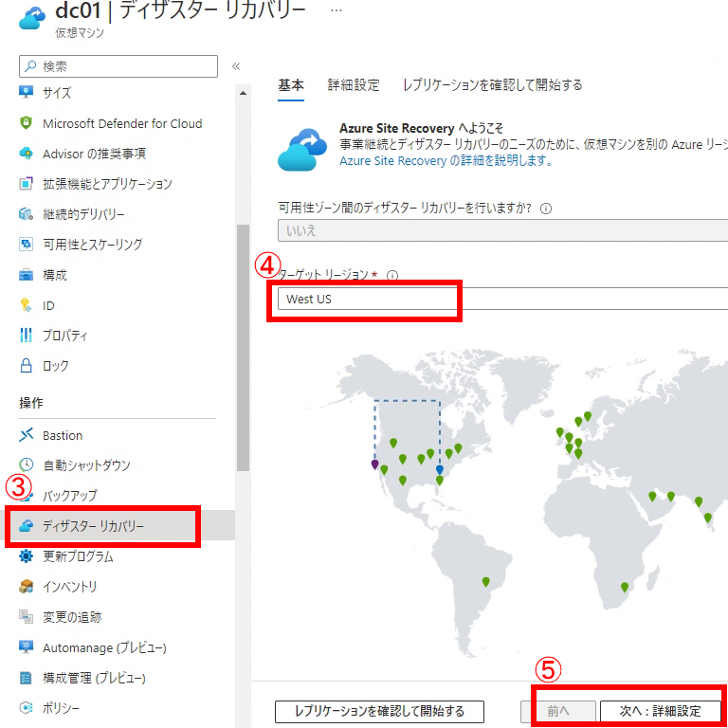Open バックアップ in the sidebar
The image size is (728, 728).
pyautogui.click(x=70, y=496)
